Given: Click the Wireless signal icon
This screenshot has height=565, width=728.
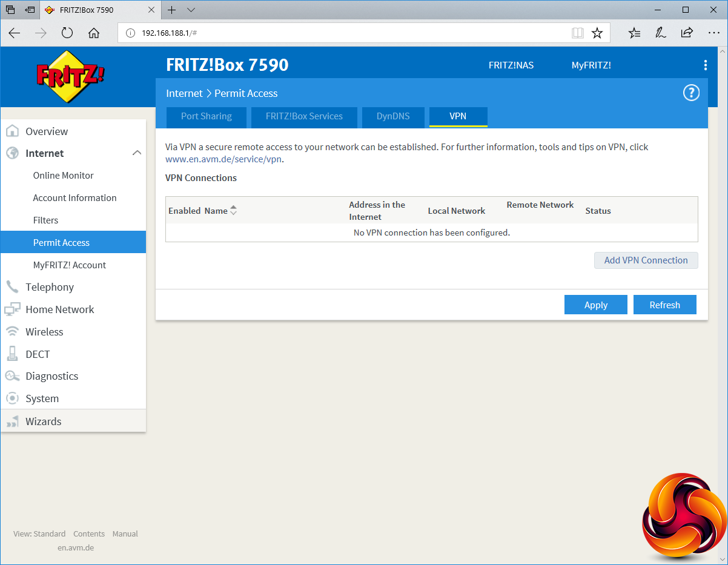Looking at the screenshot, I should (12, 332).
